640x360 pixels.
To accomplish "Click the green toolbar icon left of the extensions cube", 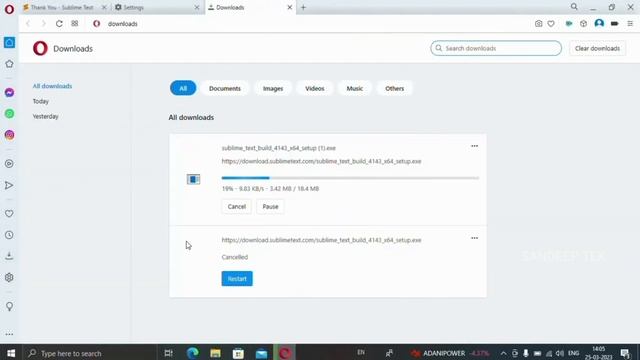I will pos(569,24).
